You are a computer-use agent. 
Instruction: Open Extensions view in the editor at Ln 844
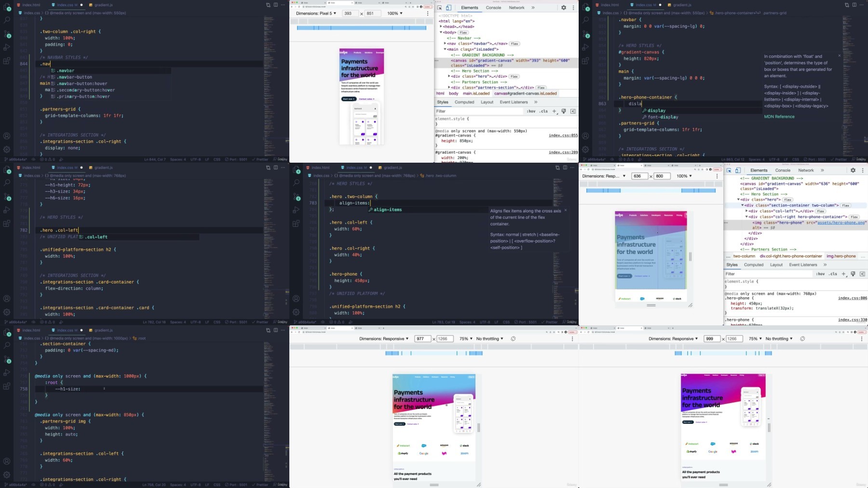(7, 61)
